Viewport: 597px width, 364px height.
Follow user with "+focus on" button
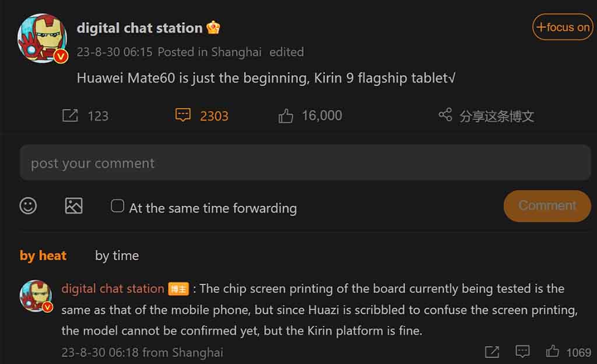tap(563, 27)
